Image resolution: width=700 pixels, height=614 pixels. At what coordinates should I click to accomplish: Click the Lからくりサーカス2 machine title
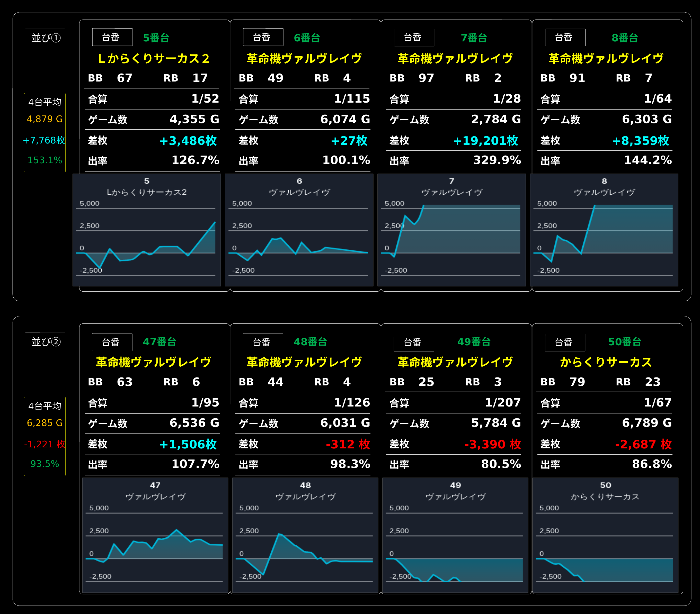[153, 58]
